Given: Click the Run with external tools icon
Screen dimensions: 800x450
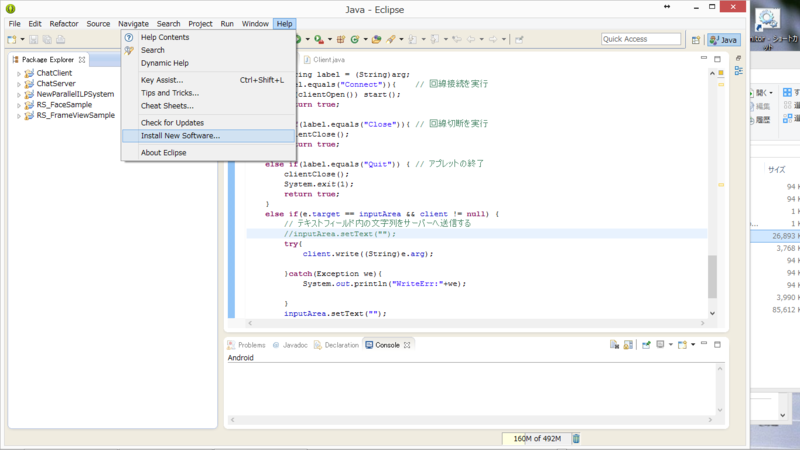Looking at the screenshot, I should [x=319, y=39].
